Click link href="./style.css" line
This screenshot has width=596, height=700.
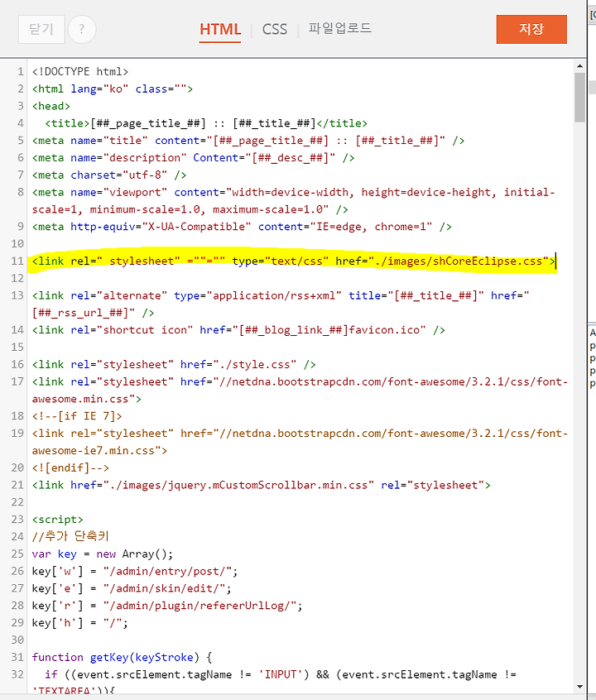(x=174, y=365)
